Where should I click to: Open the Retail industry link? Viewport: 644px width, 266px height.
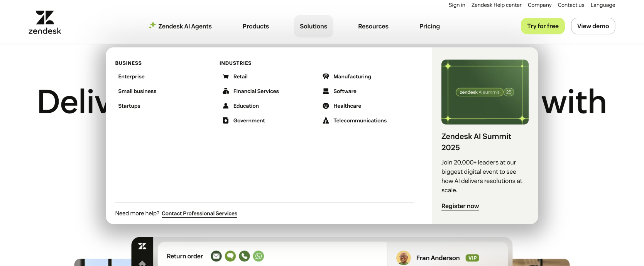(240, 76)
